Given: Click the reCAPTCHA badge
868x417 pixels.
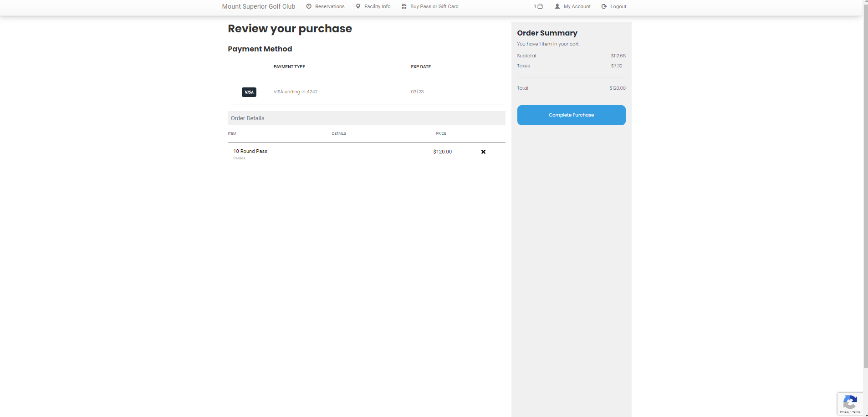Looking at the screenshot, I should click(850, 404).
